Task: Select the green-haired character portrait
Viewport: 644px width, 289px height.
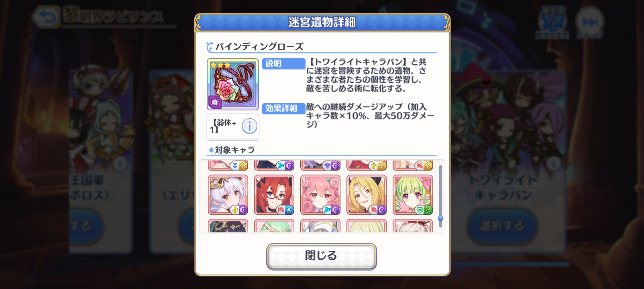Action: point(413,195)
